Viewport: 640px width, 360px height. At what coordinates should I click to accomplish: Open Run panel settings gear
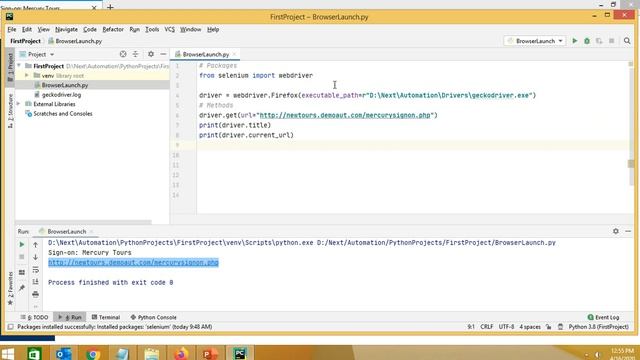pos(616,231)
